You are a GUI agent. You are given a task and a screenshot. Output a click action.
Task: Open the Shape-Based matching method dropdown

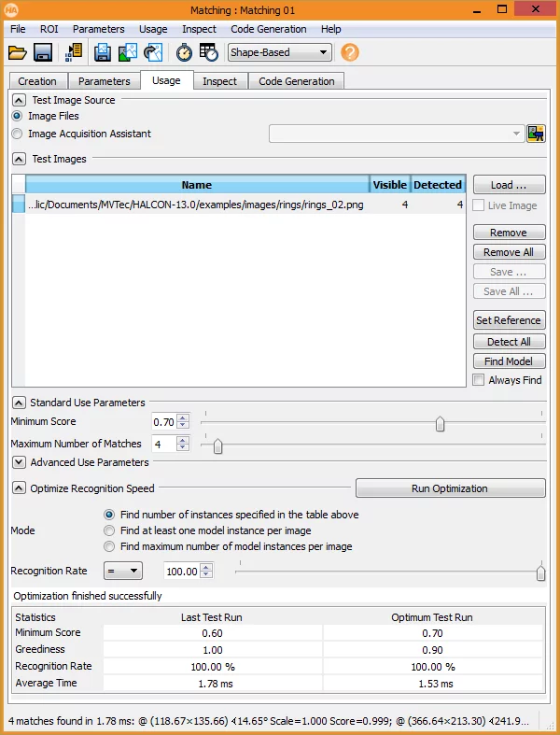(x=279, y=53)
